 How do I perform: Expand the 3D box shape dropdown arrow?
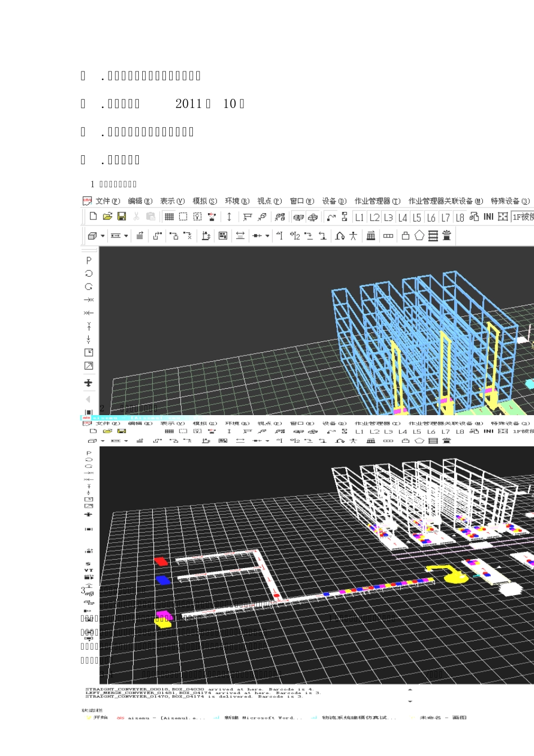click(102, 236)
